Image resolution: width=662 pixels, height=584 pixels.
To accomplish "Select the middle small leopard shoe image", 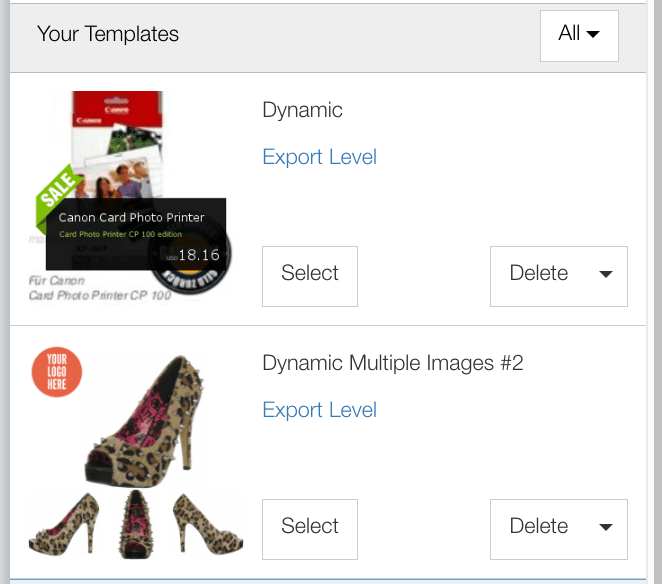I will pos(134,522).
